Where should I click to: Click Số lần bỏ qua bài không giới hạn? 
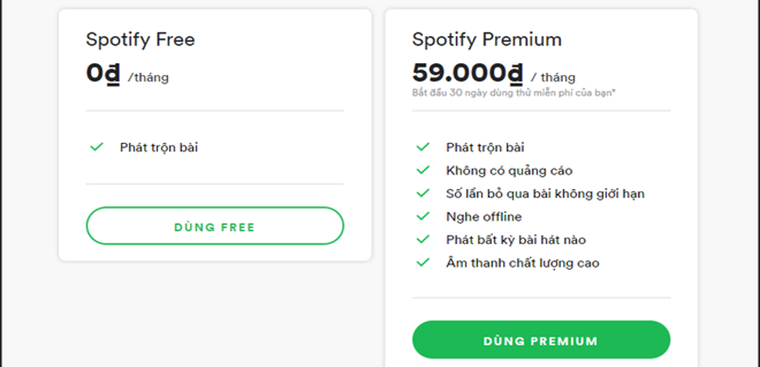[x=545, y=194]
